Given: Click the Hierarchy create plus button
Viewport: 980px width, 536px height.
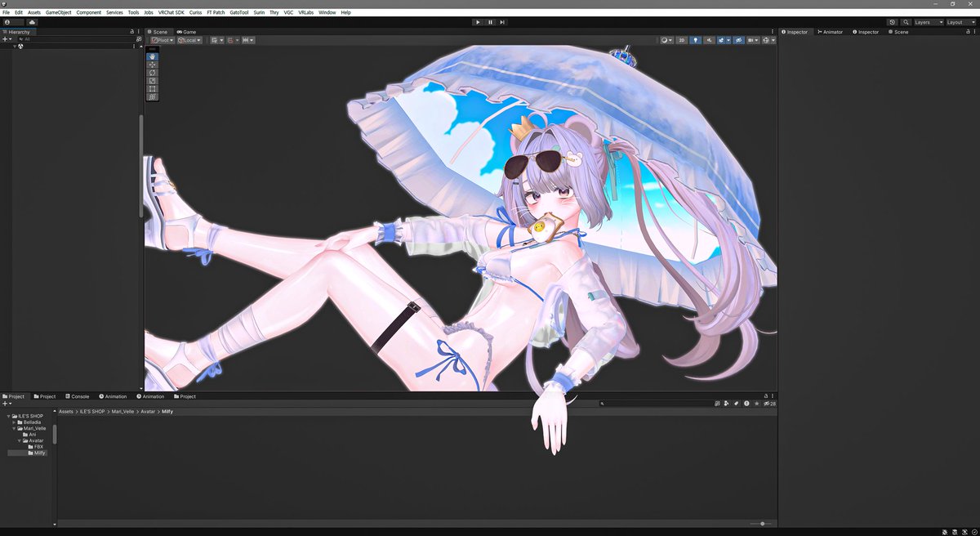Looking at the screenshot, I should point(8,39).
